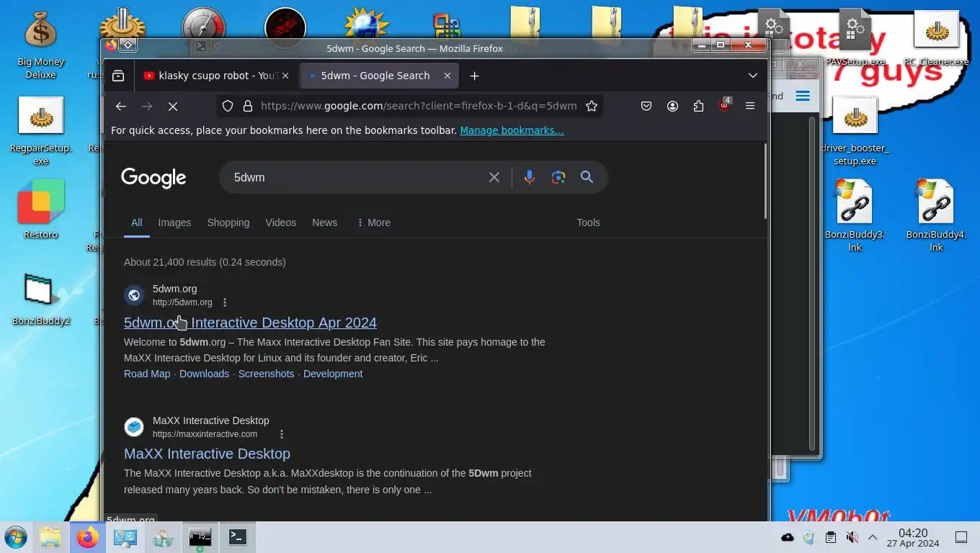Viewport: 980px width, 553px height.
Task: Open Screenshots sitelink
Action: tap(266, 374)
